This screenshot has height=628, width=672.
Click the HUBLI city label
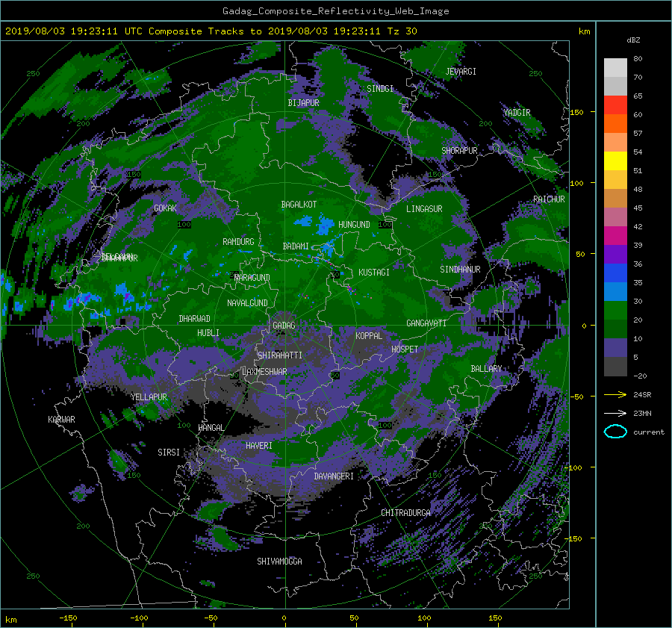click(x=208, y=333)
